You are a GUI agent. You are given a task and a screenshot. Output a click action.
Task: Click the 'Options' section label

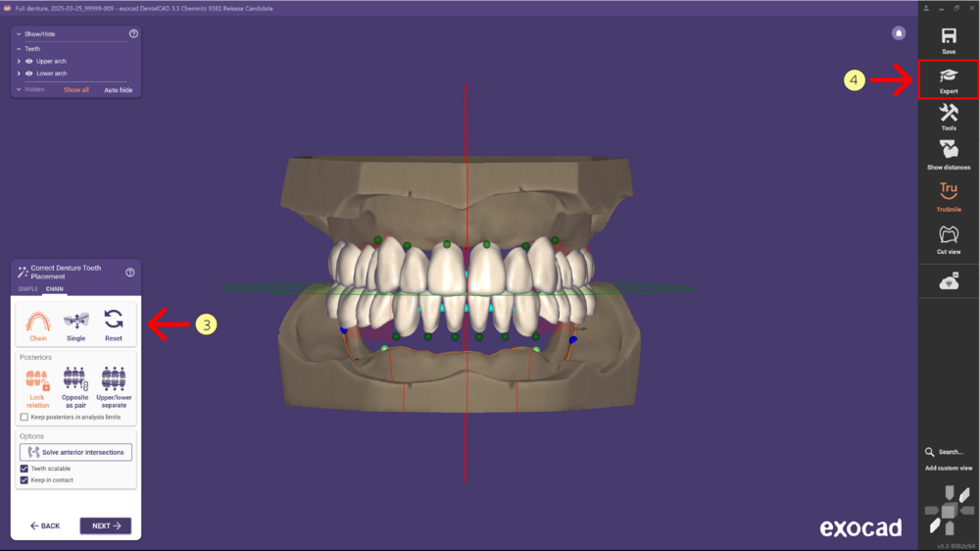point(32,436)
